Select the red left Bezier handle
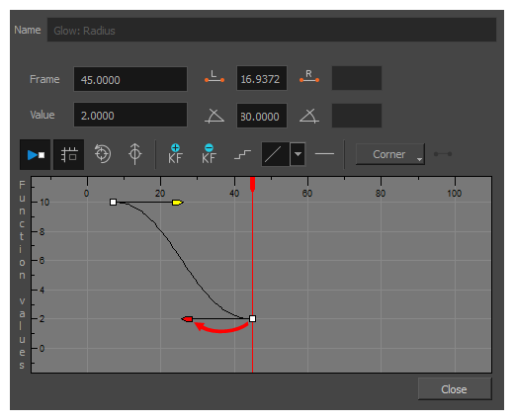Image resolution: width=514 pixels, height=420 pixels. 187,319
